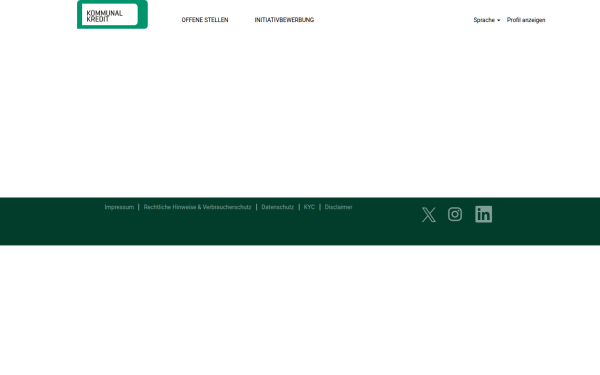Screen dimensions: 600x375
Task: Open the X (Twitter) social link
Action: tap(429, 214)
